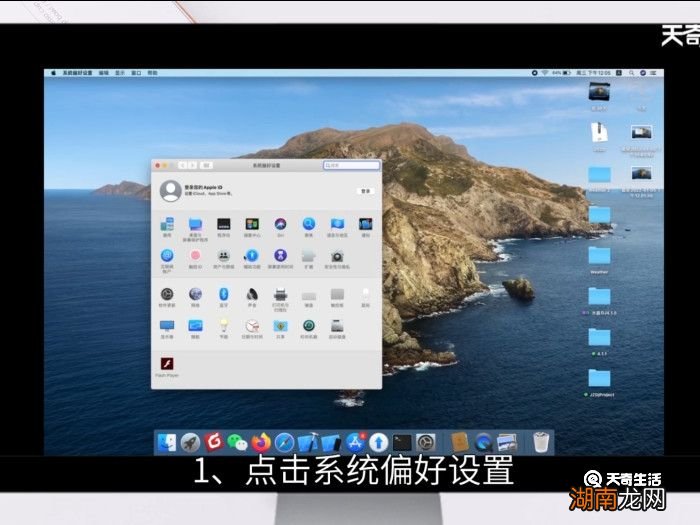Open Energy Saver light bulb icon
Viewport: 700px width, 525px height.
[224, 326]
